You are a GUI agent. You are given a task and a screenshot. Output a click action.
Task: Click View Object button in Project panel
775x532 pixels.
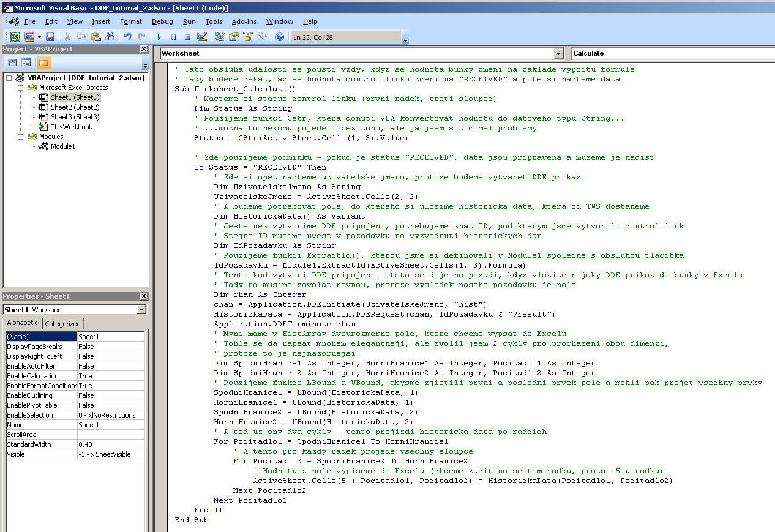26,62
